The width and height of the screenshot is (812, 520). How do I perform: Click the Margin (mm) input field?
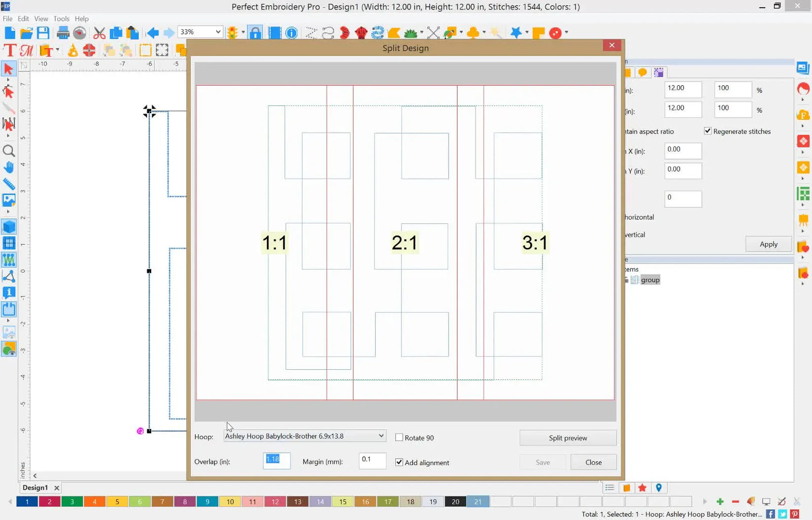pyautogui.click(x=373, y=461)
